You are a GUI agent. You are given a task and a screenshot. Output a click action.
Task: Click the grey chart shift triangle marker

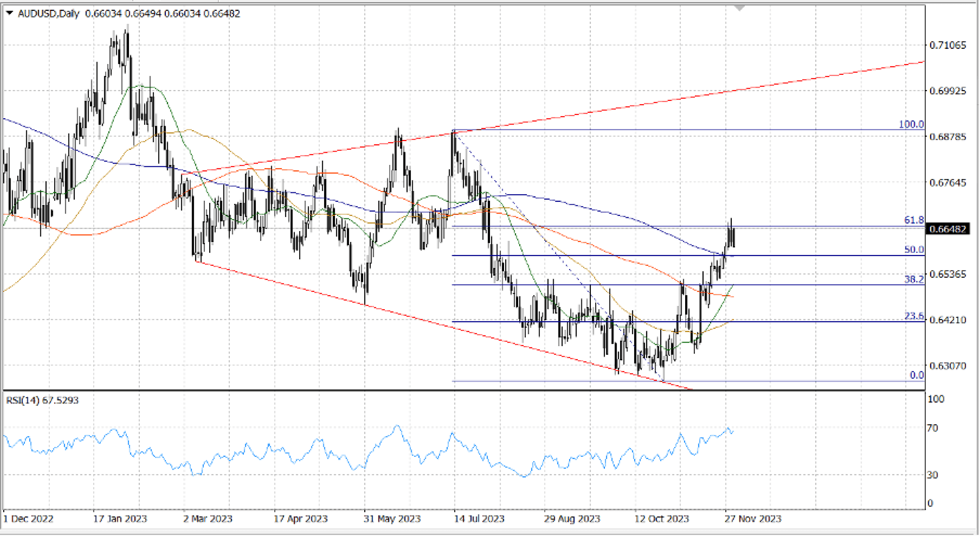(x=739, y=8)
